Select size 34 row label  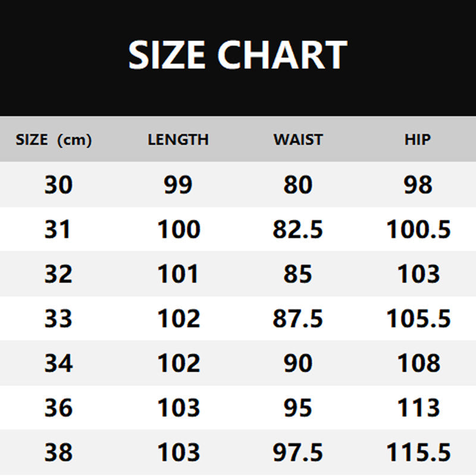point(58,363)
